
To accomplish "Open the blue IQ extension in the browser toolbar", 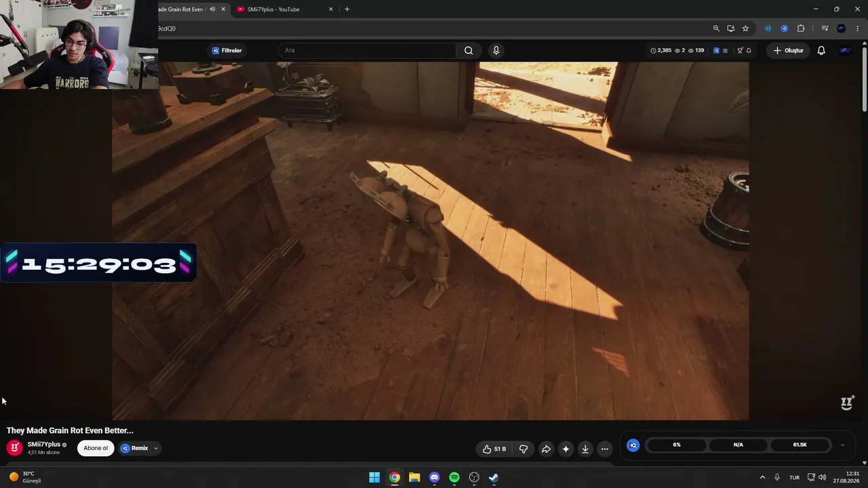I will click(784, 28).
